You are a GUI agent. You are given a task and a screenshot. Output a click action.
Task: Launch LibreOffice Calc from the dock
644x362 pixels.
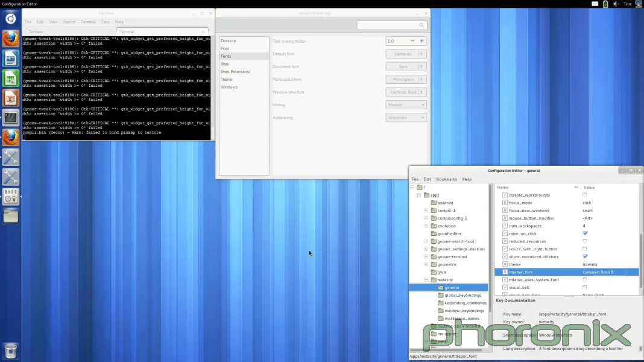(10, 78)
